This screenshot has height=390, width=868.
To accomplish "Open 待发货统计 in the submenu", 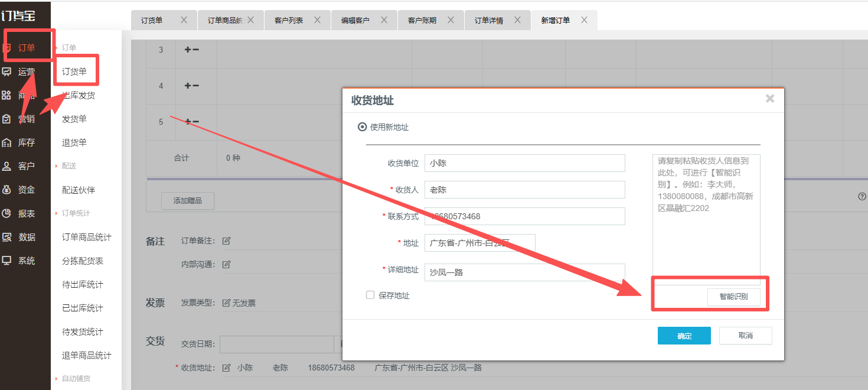I will pos(83,331).
